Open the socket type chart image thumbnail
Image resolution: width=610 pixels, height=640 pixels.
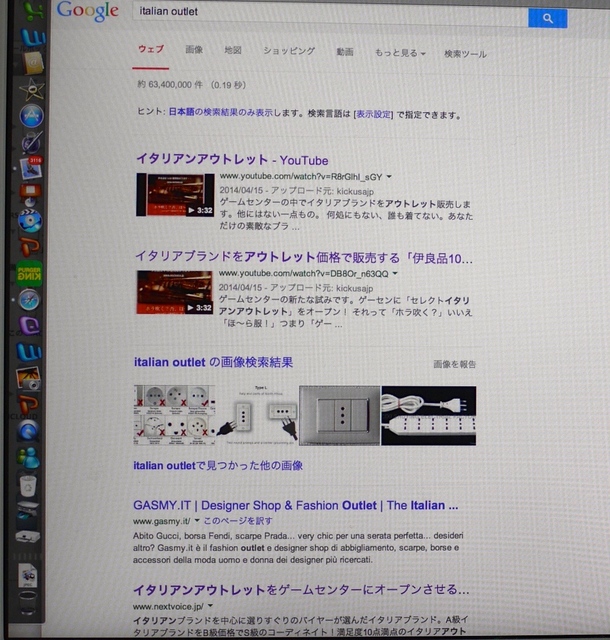coord(174,414)
